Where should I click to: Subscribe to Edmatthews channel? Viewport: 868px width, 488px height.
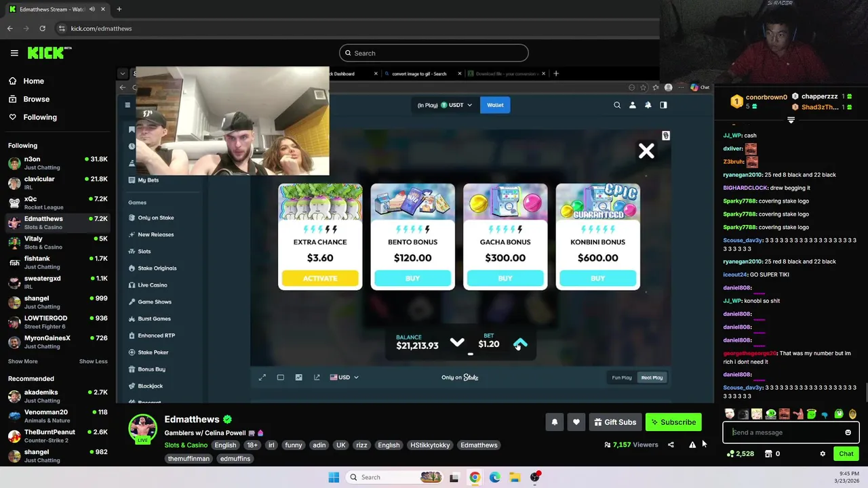pyautogui.click(x=673, y=422)
